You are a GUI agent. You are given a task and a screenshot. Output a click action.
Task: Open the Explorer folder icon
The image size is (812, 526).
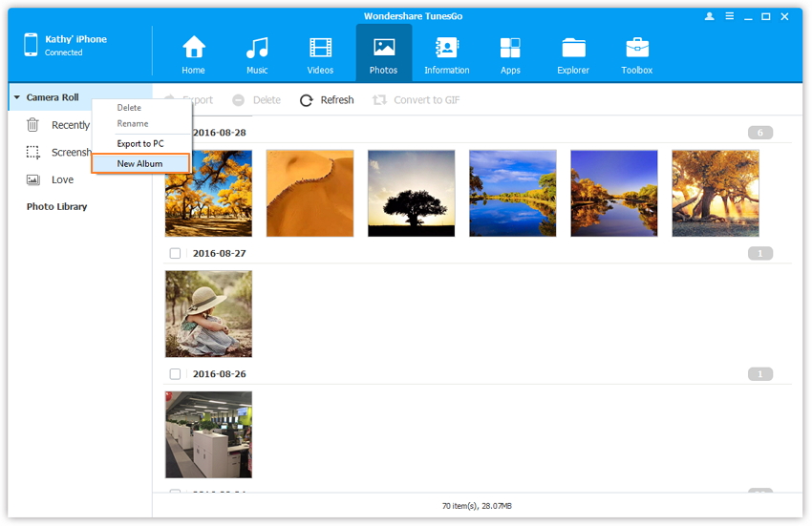coord(573,48)
